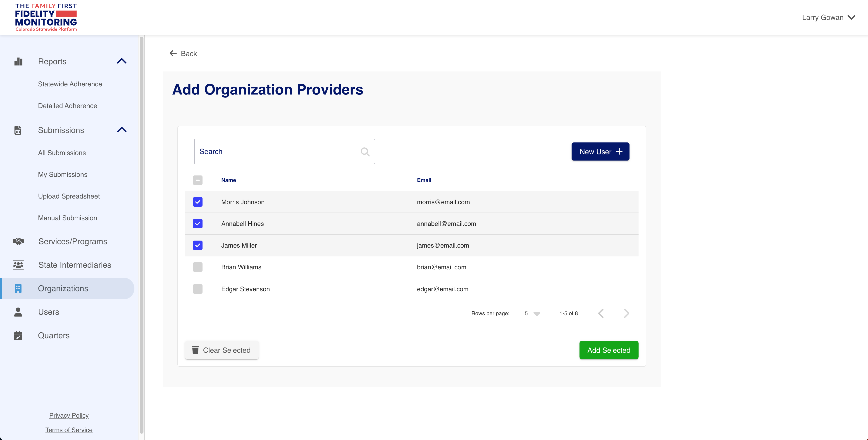Open the rows per page dropdown
This screenshot has height=440, width=868.
click(x=533, y=313)
